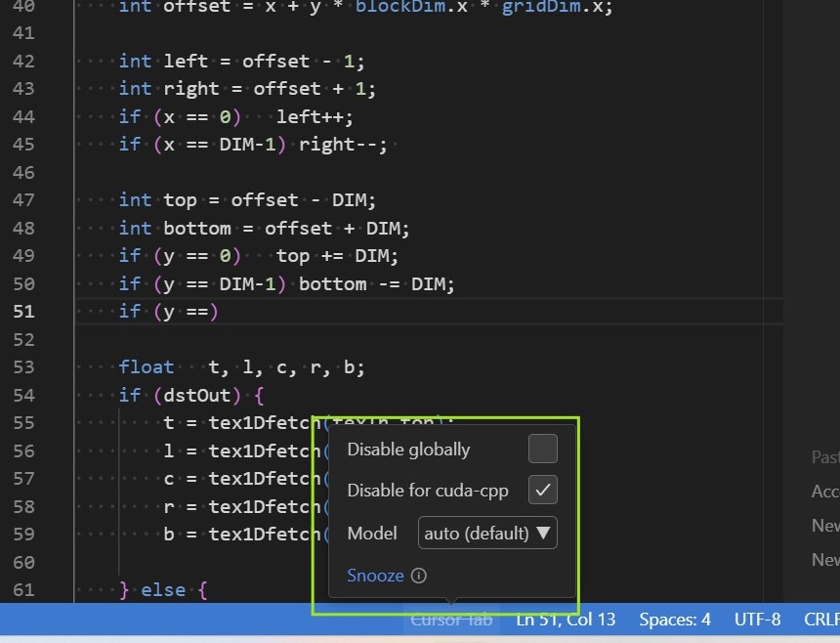Click the info icon beside Snooze
The image size is (840, 643).
point(419,576)
